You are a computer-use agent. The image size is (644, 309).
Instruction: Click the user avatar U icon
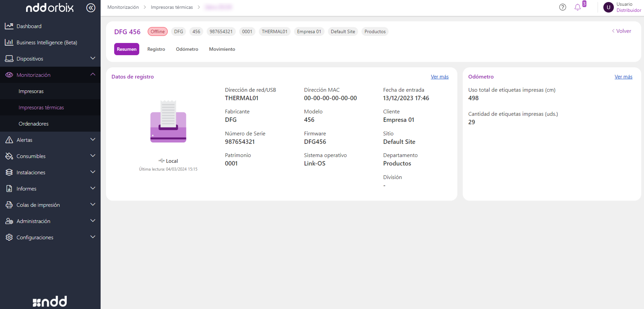pos(608,7)
